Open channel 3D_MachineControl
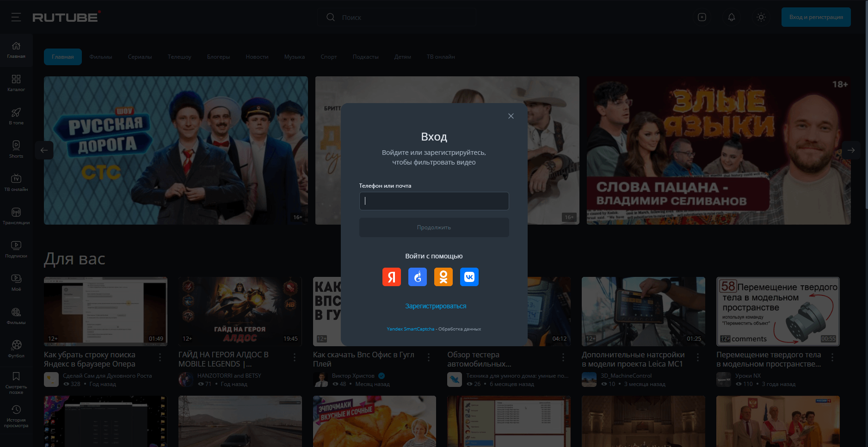The image size is (868, 447). click(626, 376)
